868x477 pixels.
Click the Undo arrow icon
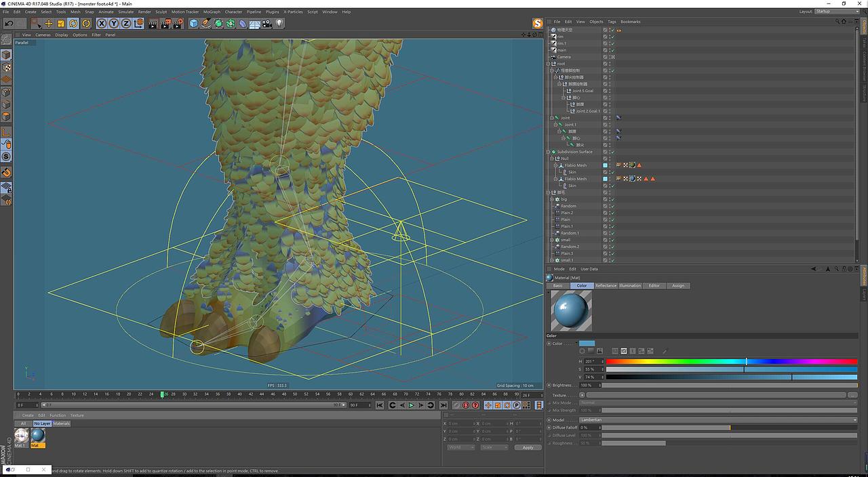point(9,24)
